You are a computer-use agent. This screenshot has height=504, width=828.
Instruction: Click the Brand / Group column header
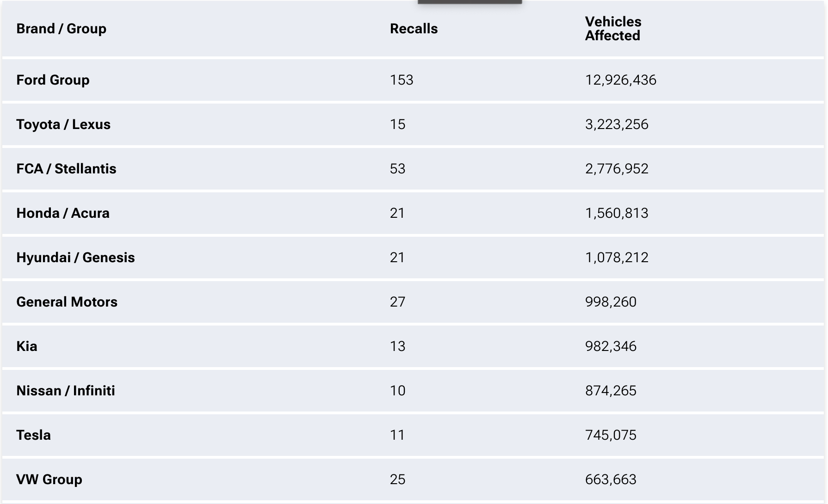pos(61,29)
